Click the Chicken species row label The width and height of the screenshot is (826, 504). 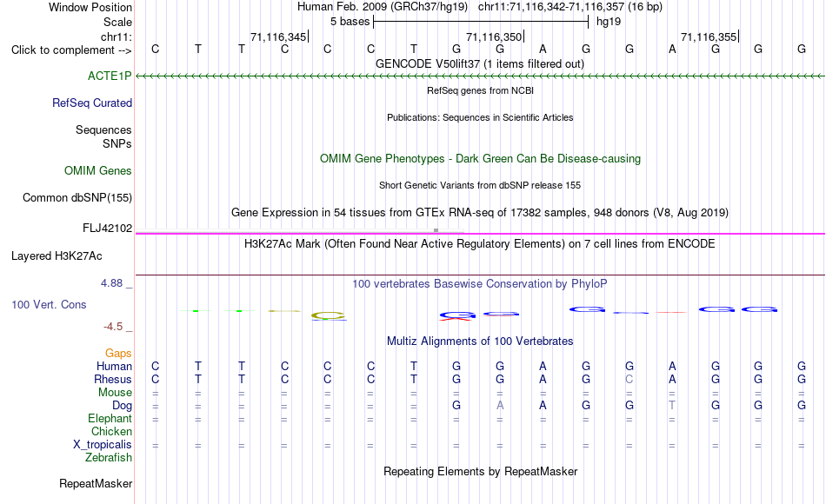(111, 431)
